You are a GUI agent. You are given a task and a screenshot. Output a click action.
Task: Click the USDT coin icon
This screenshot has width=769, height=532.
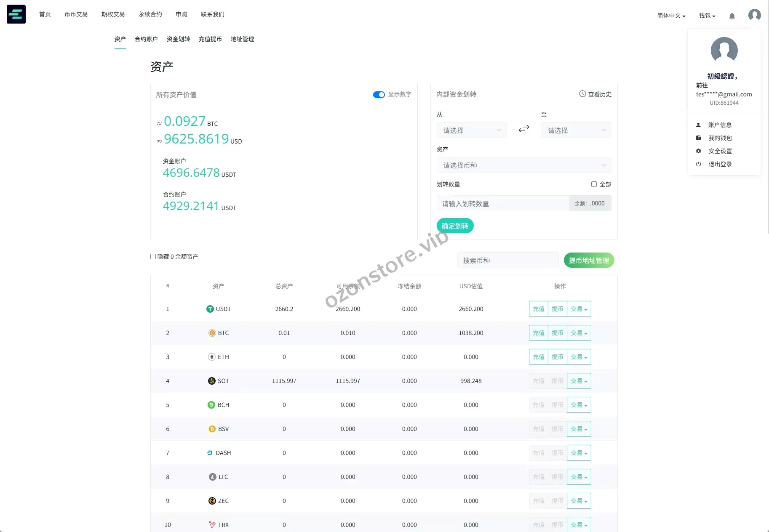pos(210,309)
